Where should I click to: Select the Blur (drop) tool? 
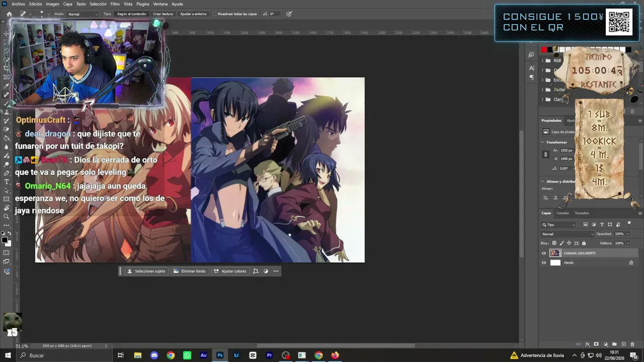point(7,147)
